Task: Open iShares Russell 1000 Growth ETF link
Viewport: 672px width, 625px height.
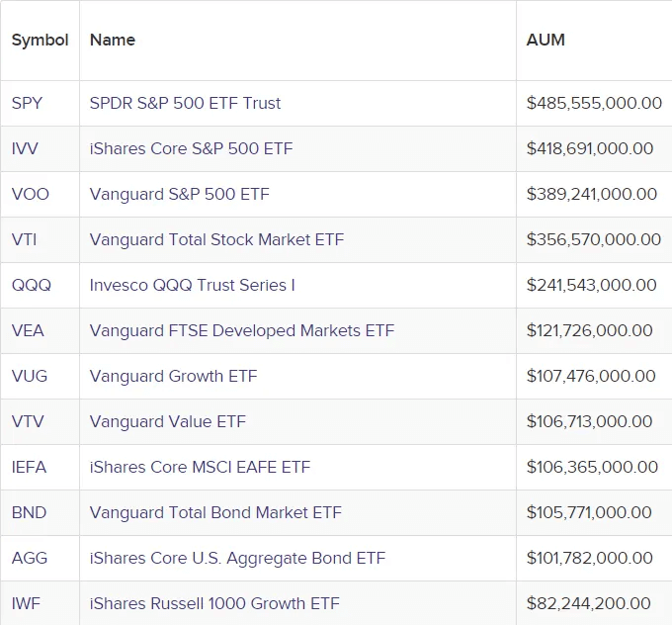Action: [214, 603]
